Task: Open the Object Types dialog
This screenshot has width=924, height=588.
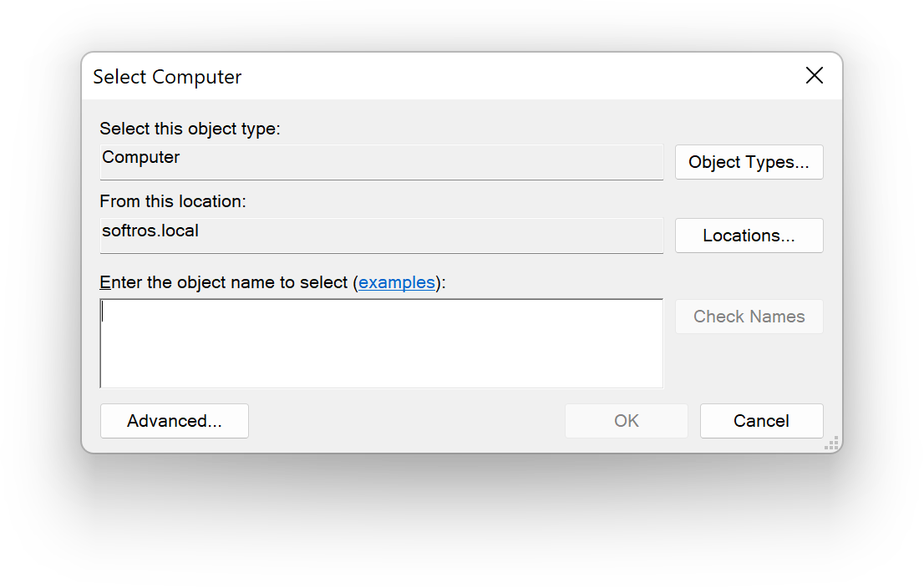Action: (x=749, y=161)
